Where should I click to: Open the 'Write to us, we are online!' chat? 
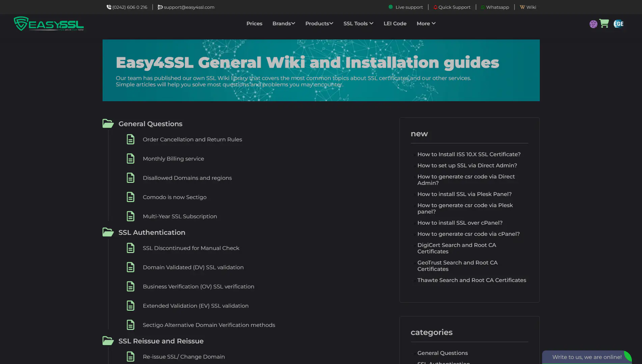coord(587,357)
